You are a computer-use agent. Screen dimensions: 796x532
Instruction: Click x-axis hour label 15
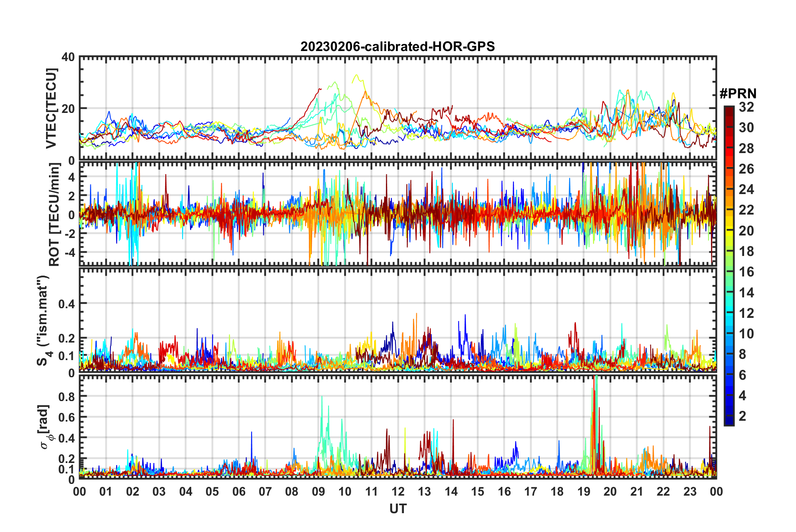(478, 491)
